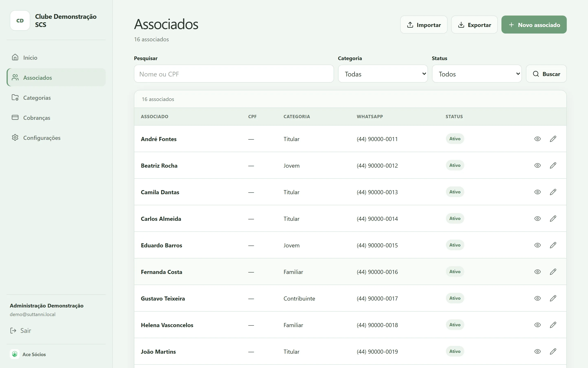Click the CD club logo badge
The width and height of the screenshot is (588, 368).
(x=20, y=20)
